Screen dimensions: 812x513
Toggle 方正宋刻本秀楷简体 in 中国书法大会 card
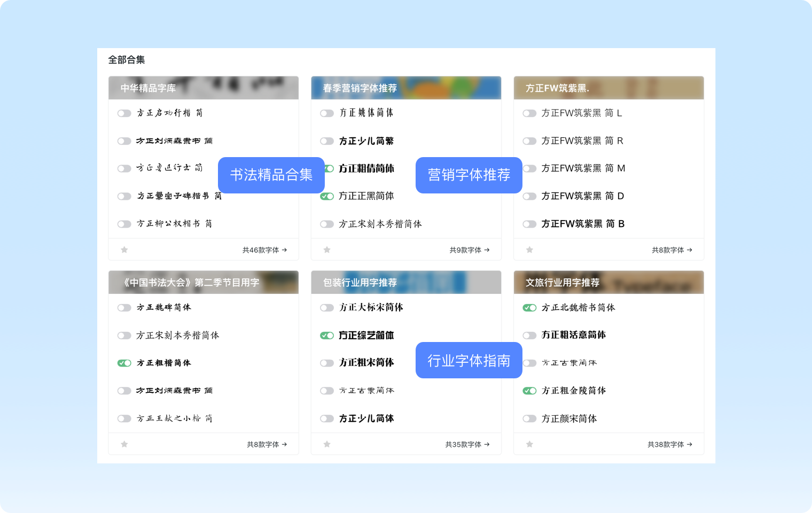click(x=124, y=336)
